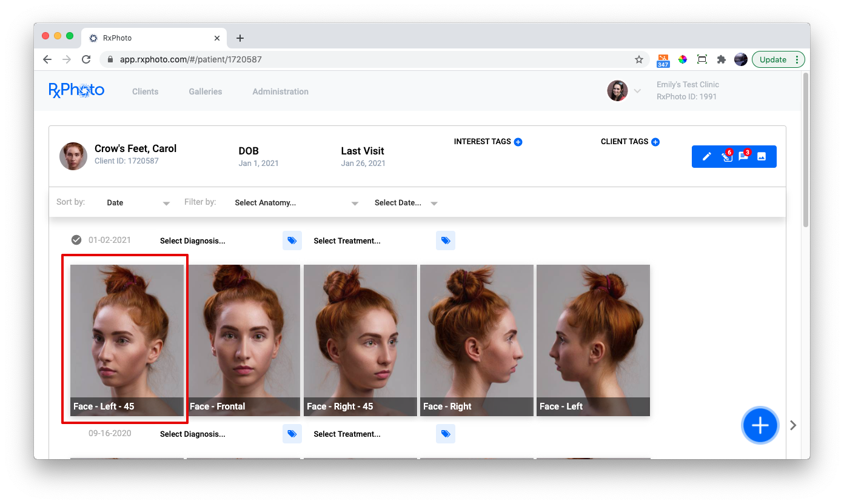Click the screen capture extension icon
The image size is (844, 504).
702,59
